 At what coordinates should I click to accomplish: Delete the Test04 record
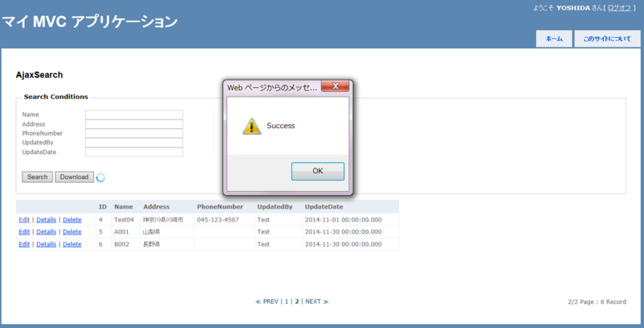[72, 220]
